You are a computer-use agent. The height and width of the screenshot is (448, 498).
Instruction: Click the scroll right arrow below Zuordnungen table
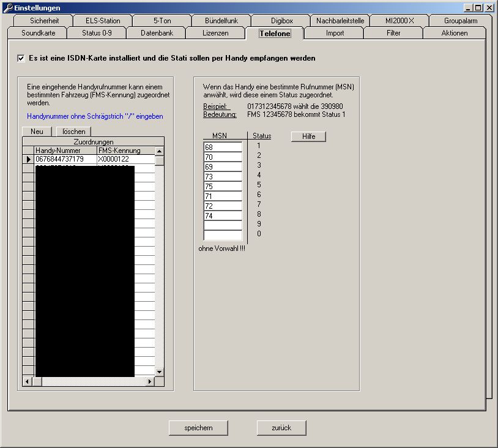coord(150,381)
